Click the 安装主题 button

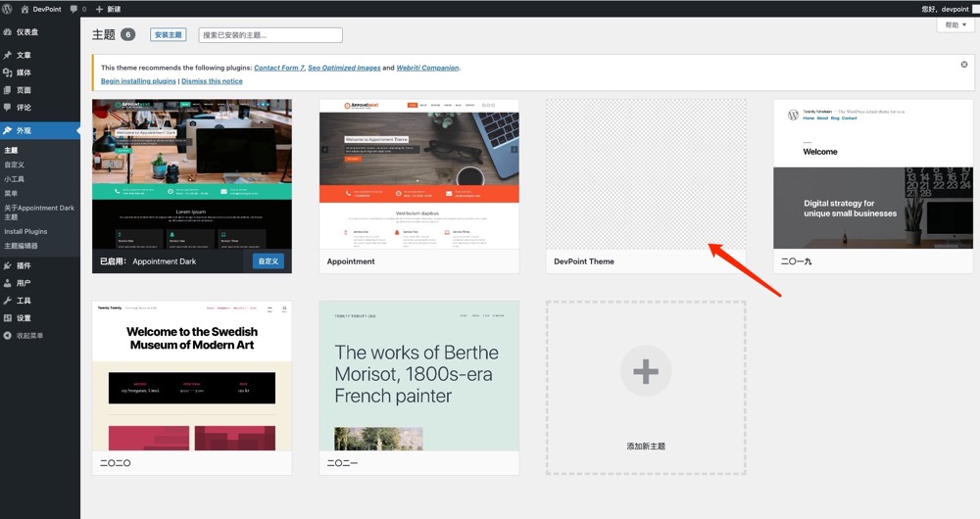[169, 35]
